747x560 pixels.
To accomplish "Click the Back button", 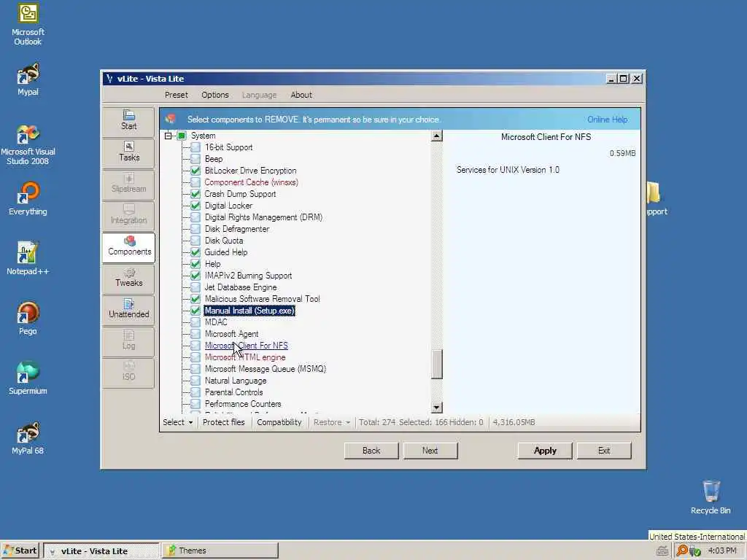I will click(371, 451).
